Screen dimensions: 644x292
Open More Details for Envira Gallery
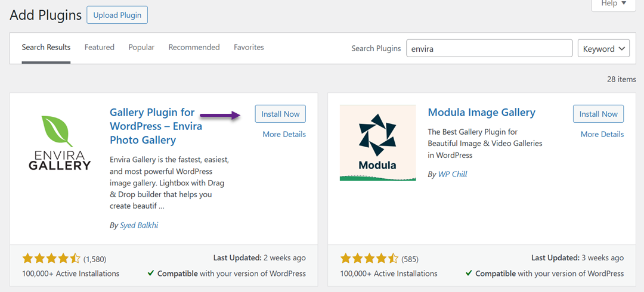pyautogui.click(x=284, y=134)
